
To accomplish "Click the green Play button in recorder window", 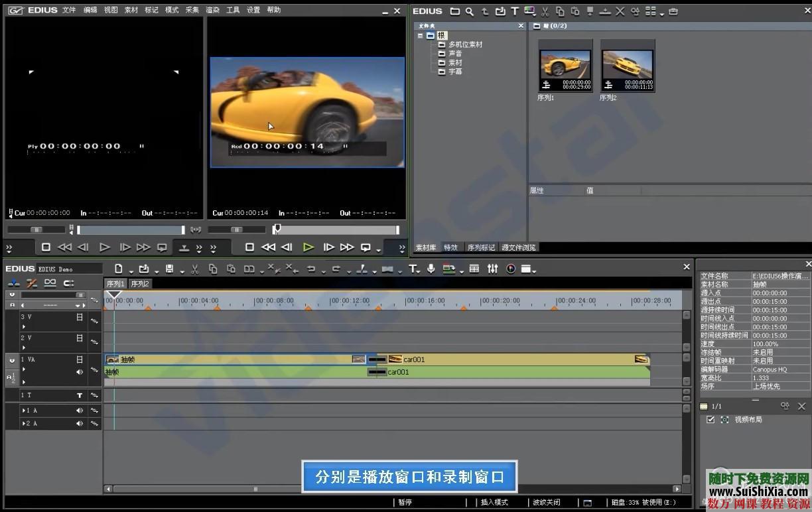I will [308, 247].
